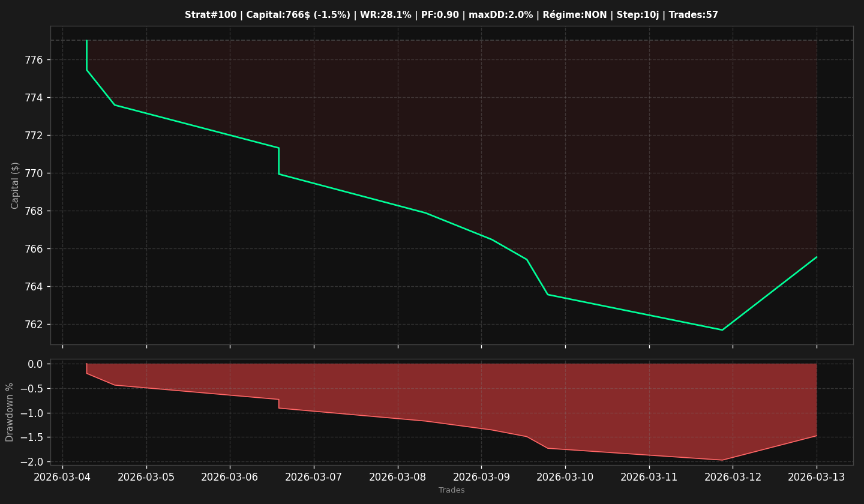Screen dimensions: 864x504
Task: Select the 'Drawdown %' axis label
Action: point(10,412)
